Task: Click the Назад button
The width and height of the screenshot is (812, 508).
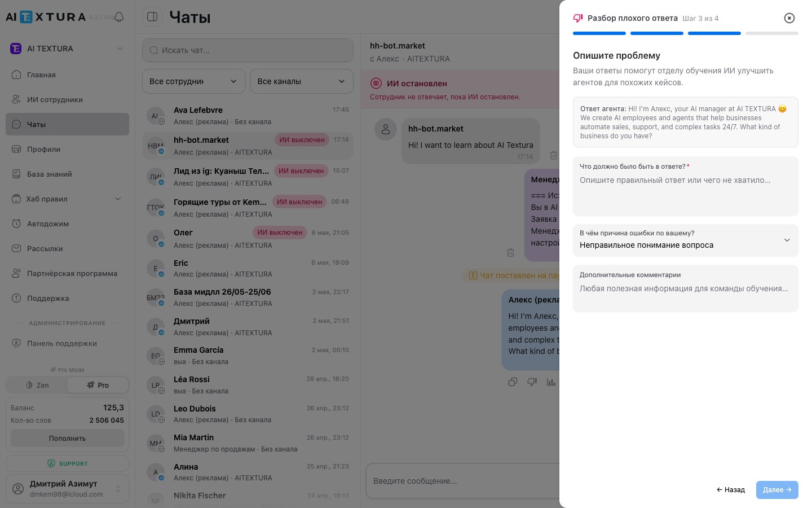Action: tap(731, 490)
